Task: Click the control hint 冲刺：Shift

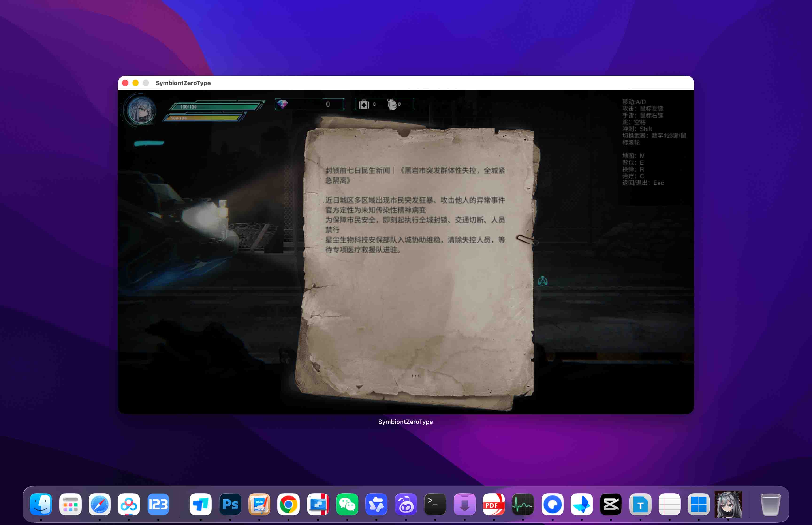Action: (637, 129)
